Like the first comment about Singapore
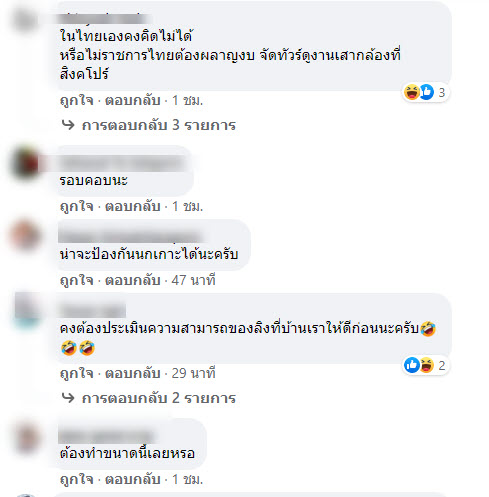The width and height of the screenshot is (489, 497). [77, 100]
